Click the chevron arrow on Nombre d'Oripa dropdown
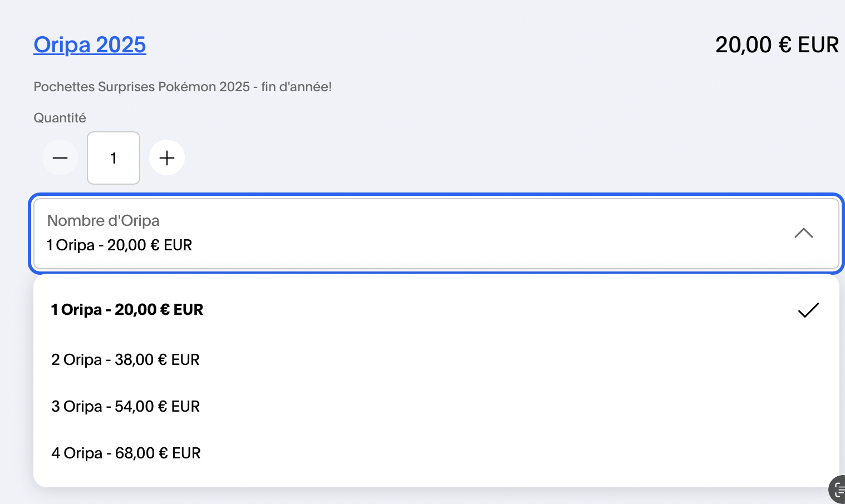This screenshot has width=845, height=504. point(803,233)
